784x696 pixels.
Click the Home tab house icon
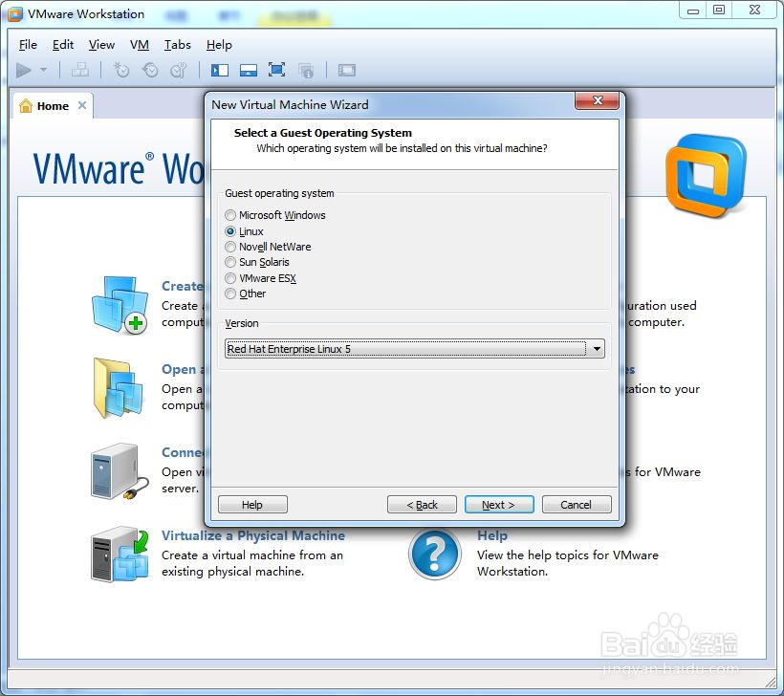[26, 105]
